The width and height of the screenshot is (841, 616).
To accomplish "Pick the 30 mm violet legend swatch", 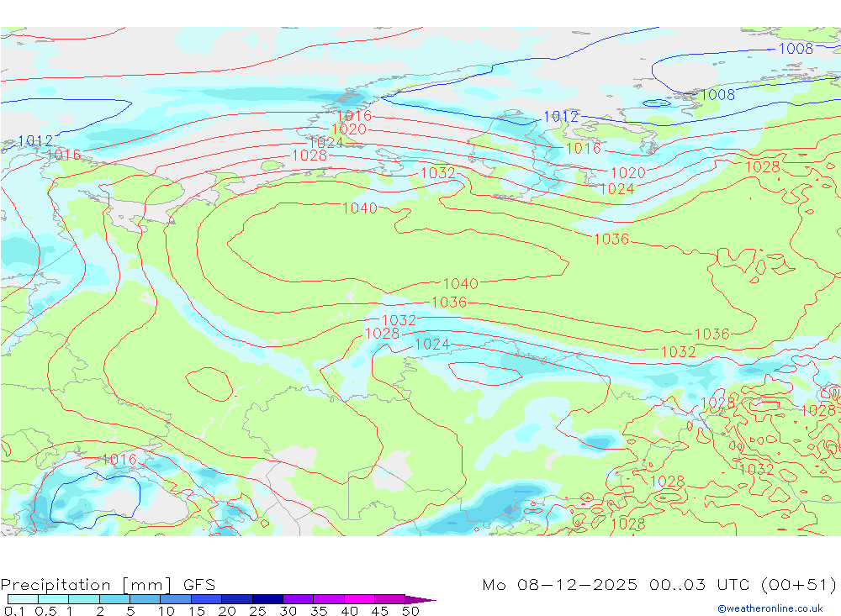I will pyautogui.click(x=298, y=599).
